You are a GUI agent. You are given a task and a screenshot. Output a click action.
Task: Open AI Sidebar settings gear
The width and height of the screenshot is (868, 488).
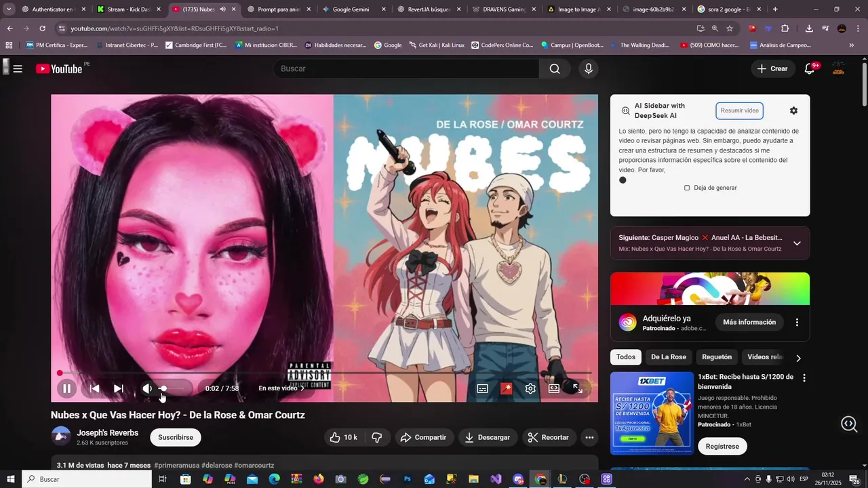[793, 110]
